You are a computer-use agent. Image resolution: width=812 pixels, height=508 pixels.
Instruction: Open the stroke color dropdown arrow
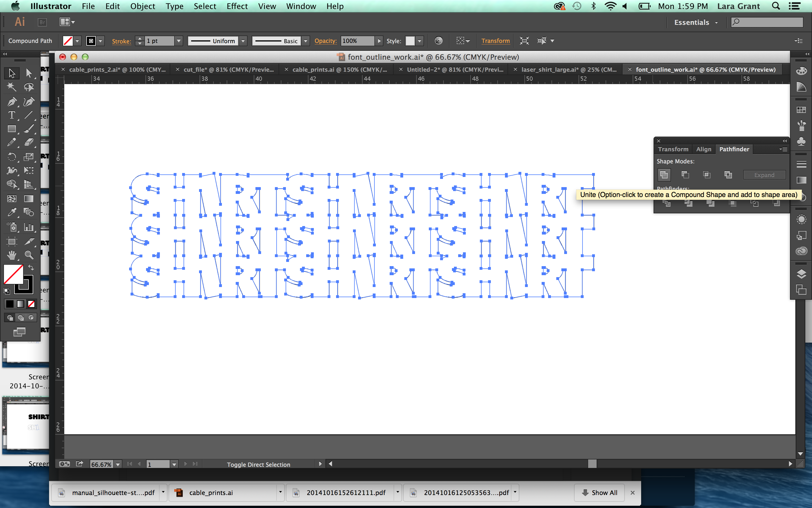click(x=100, y=41)
